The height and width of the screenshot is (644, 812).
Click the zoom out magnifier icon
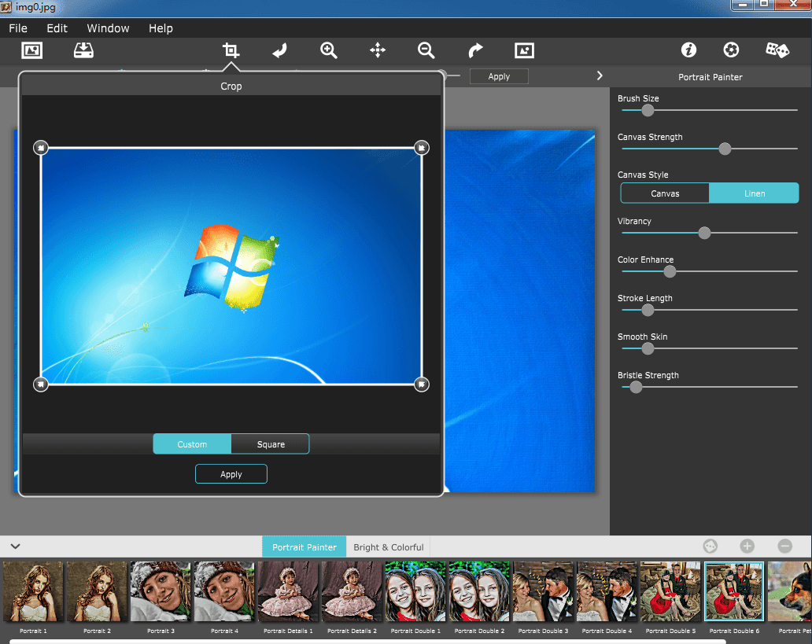(x=426, y=50)
